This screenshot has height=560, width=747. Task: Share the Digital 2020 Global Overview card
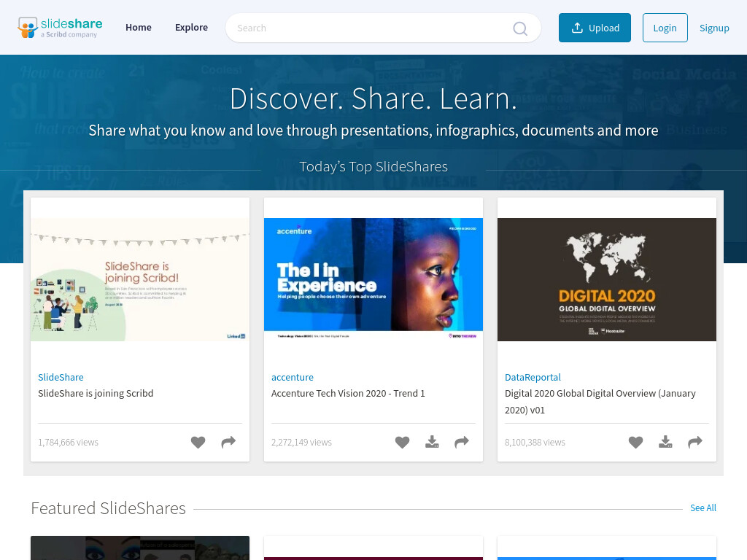click(695, 443)
